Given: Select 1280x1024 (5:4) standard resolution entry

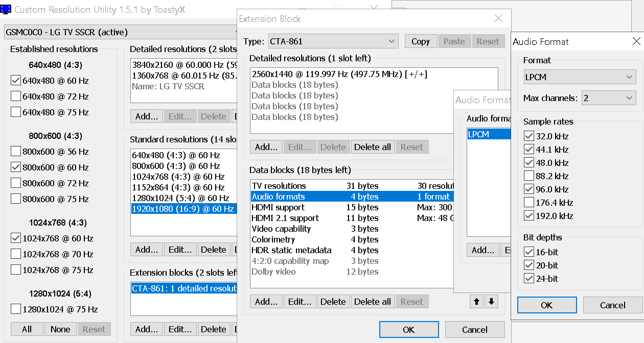Looking at the screenshot, I should (x=180, y=198).
